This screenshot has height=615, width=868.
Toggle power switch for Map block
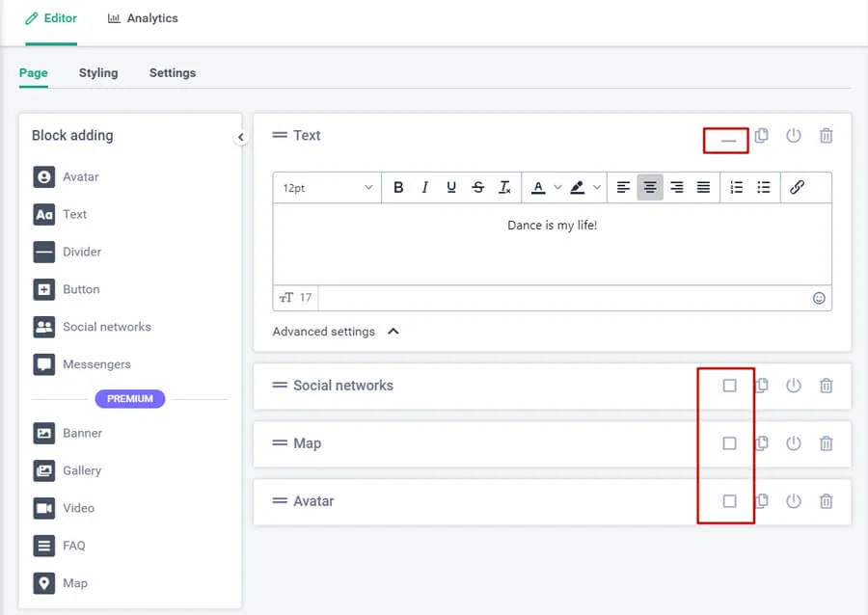793,443
